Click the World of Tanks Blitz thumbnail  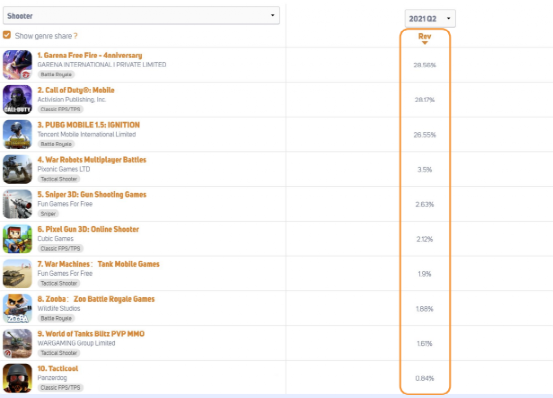pos(17,343)
